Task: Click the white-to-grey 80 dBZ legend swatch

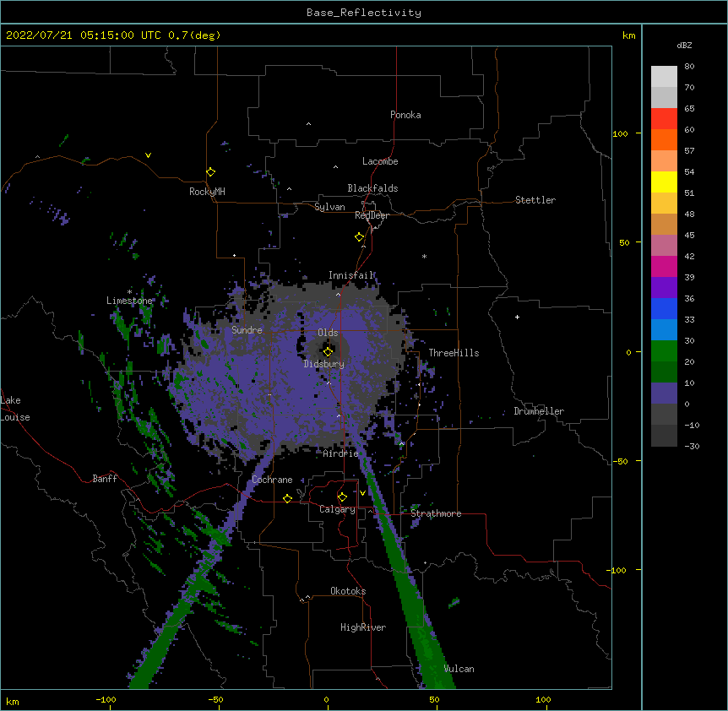Action: [664, 77]
